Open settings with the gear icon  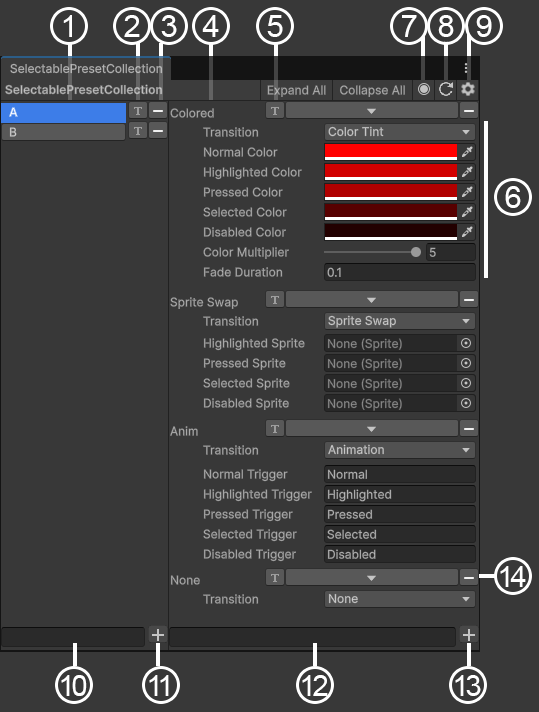click(468, 89)
